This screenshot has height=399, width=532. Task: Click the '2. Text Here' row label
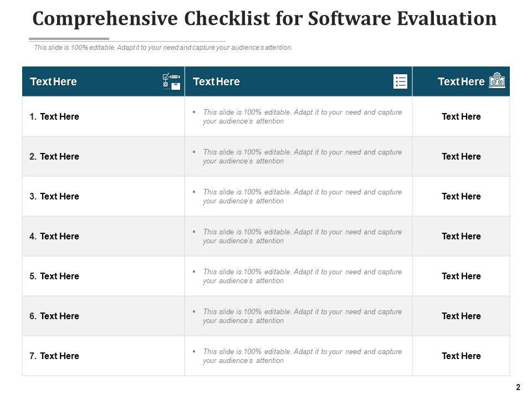point(54,157)
